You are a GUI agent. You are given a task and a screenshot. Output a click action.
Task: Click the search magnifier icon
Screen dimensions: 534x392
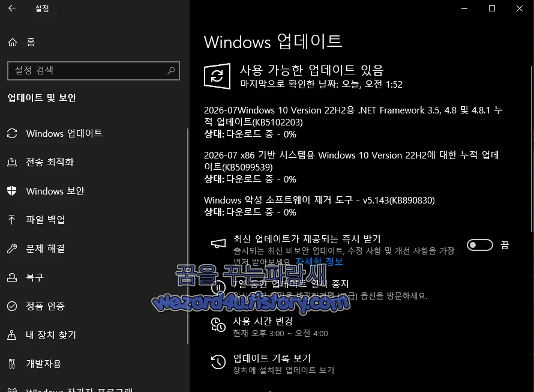(x=171, y=71)
